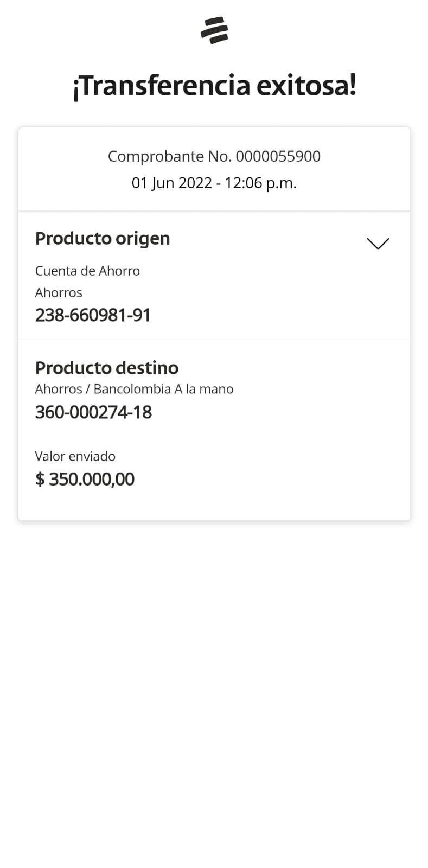Click 'Ahorros' in the destination product line

(x=59, y=389)
